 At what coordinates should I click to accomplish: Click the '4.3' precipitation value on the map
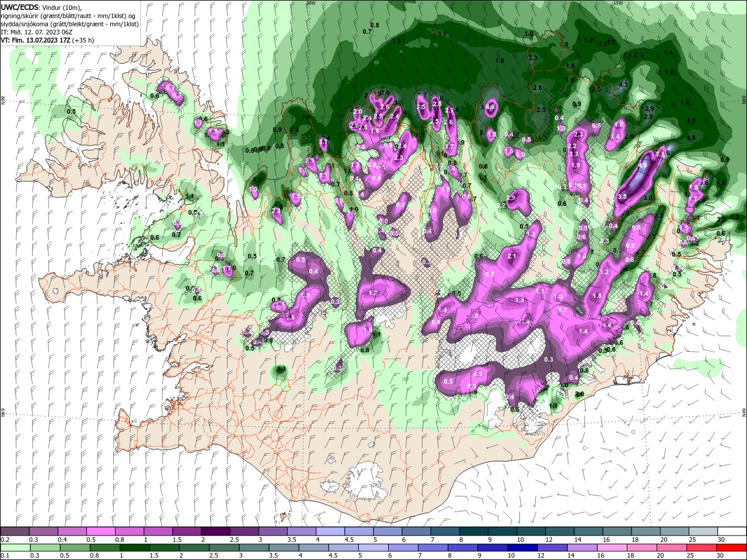[623, 85]
